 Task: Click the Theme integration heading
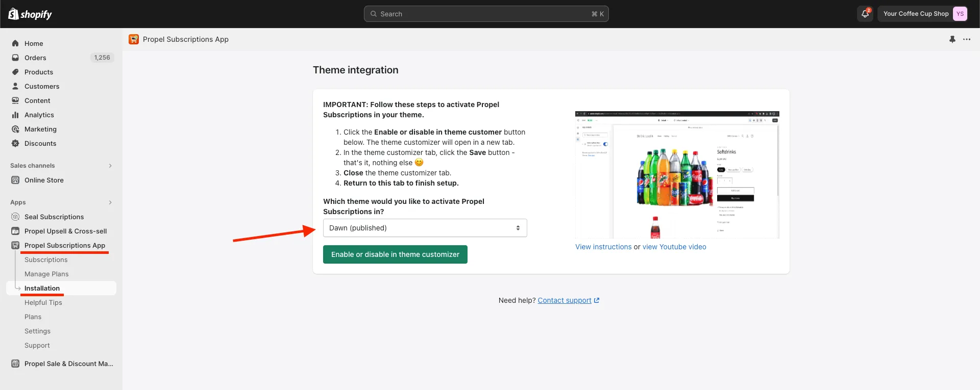[355, 70]
